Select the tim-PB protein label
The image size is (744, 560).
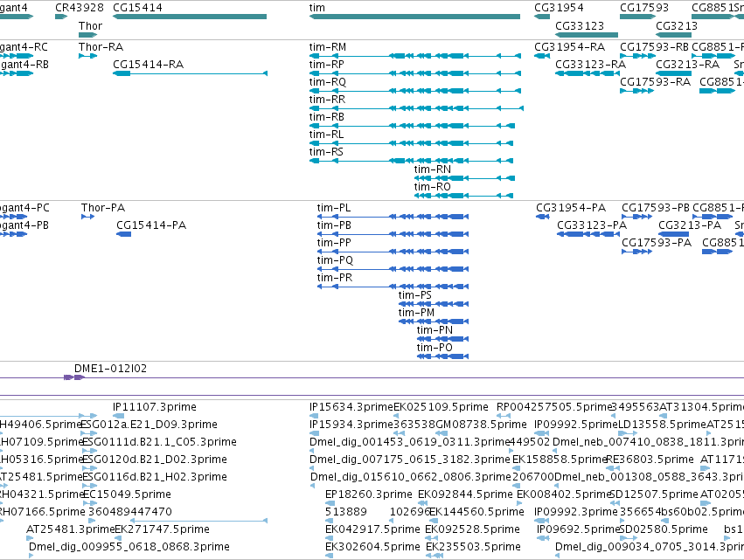click(334, 225)
